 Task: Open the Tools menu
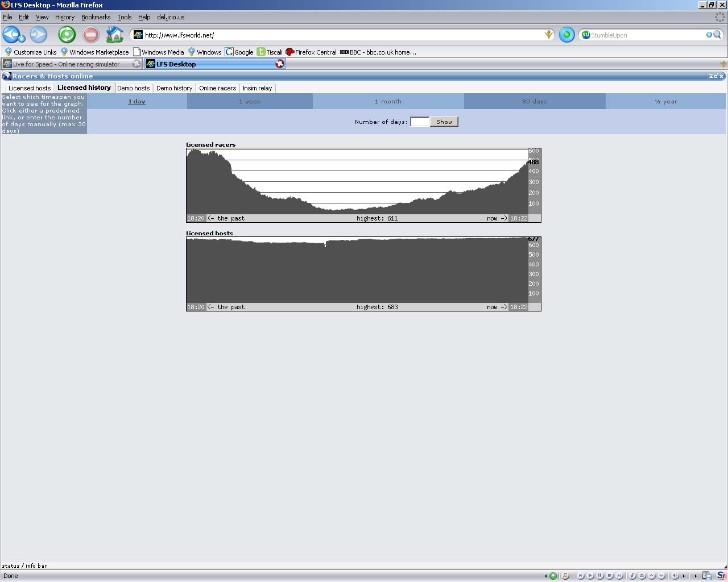[x=124, y=17]
